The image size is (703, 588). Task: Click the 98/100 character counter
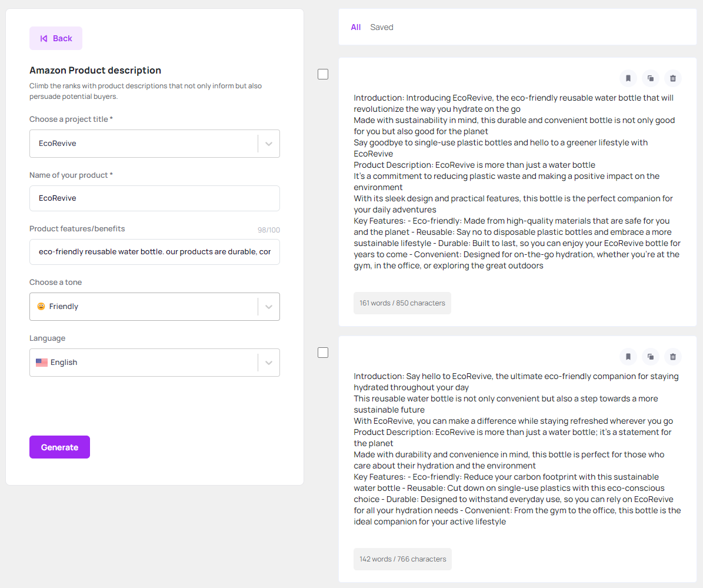269,230
